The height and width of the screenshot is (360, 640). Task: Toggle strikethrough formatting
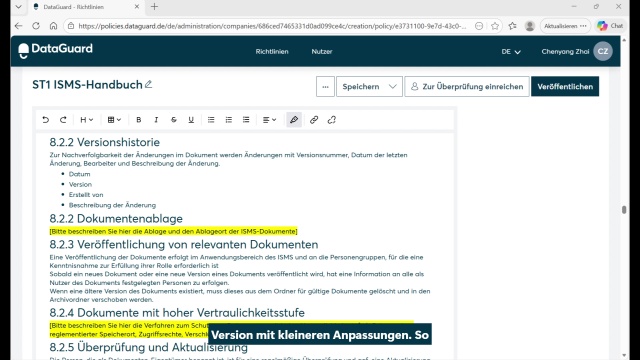coord(173,120)
